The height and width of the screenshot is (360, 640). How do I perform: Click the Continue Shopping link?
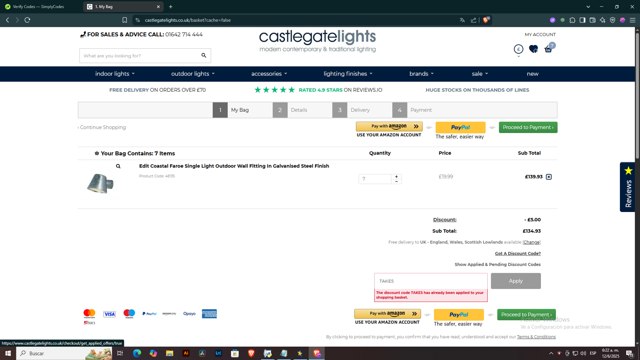pyautogui.click(x=102, y=127)
